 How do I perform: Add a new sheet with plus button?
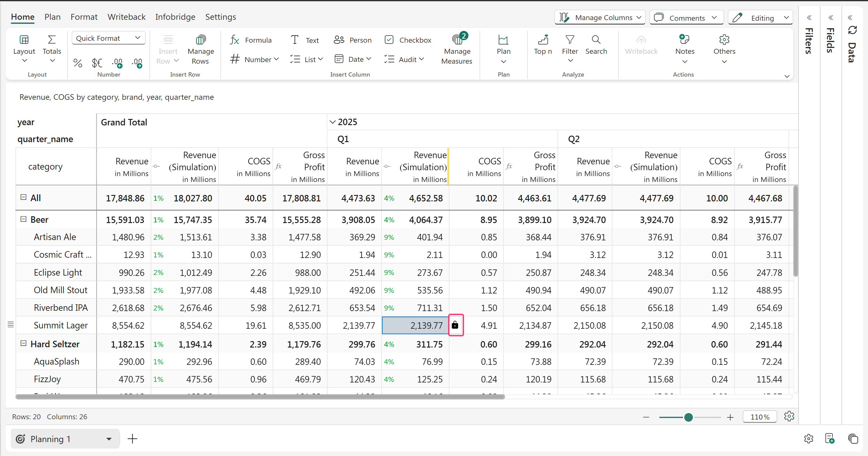[132, 438]
